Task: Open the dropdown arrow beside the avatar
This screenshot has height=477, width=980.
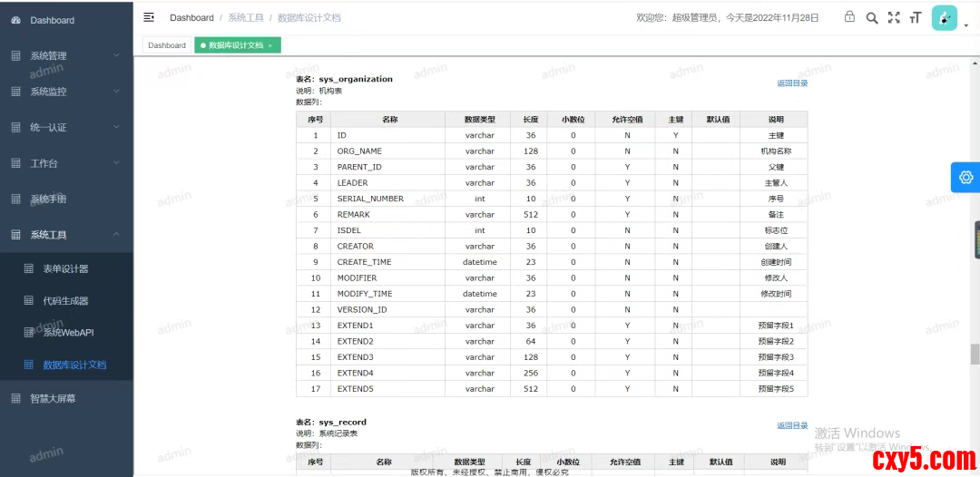Action: tap(965, 25)
